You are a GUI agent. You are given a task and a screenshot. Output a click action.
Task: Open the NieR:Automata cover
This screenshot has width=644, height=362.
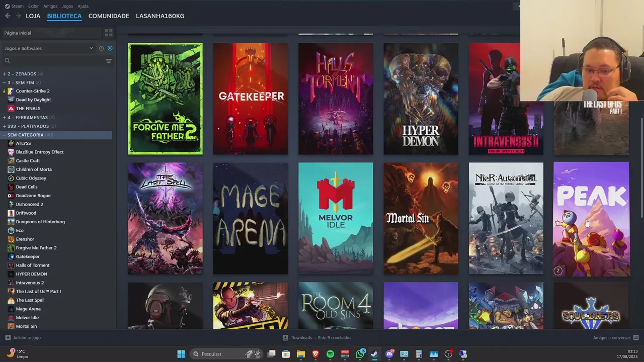506,218
